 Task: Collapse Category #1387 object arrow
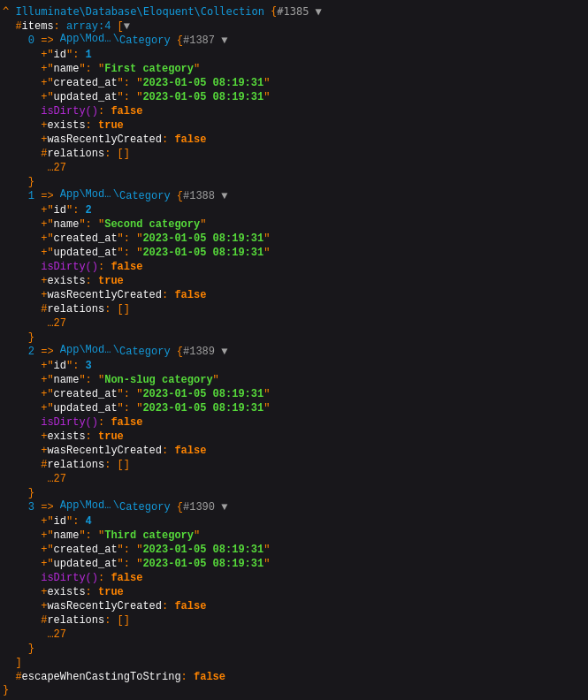coord(225,41)
